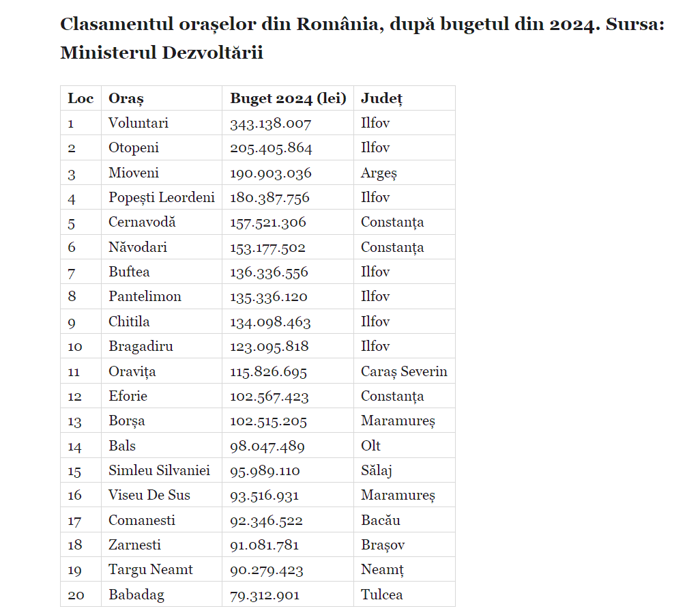Viewport: 700px width, 613px height.
Task: Click the "Județ" column header
Action: pos(381,98)
